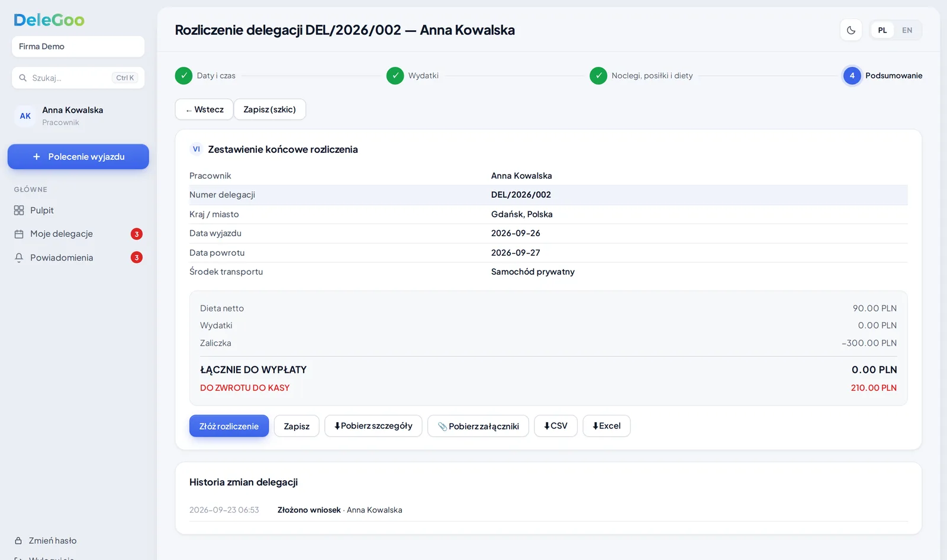
Task: Open Powiadomienia section
Action: tap(78, 258)
